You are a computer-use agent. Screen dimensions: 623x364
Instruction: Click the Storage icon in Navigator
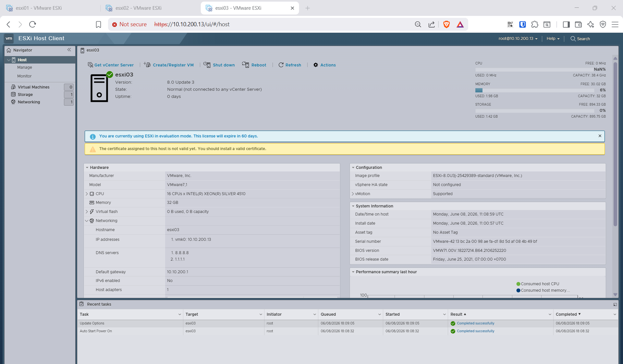pos(13,94)
